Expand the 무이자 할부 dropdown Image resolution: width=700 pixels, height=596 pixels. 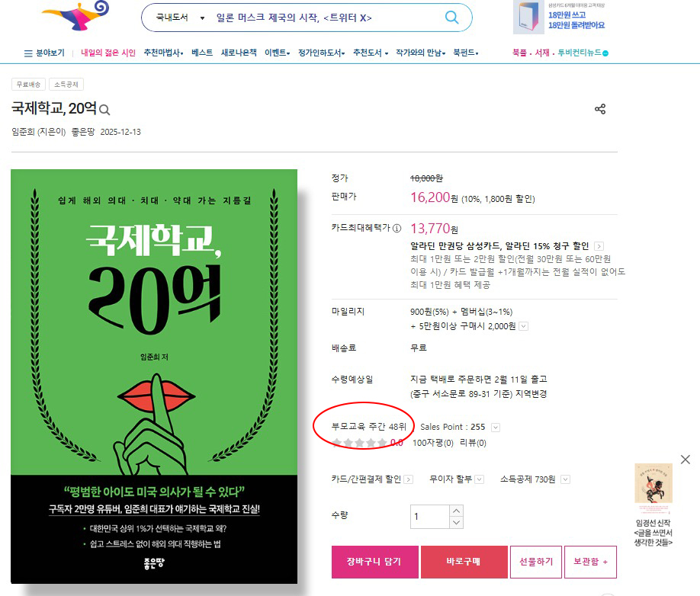[x=479, y=479]
